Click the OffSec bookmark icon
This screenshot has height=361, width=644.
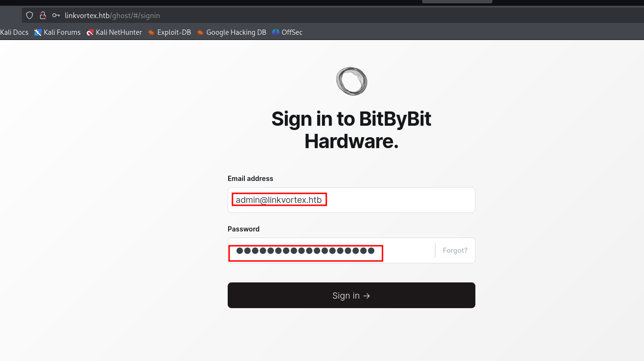[275, 32]
